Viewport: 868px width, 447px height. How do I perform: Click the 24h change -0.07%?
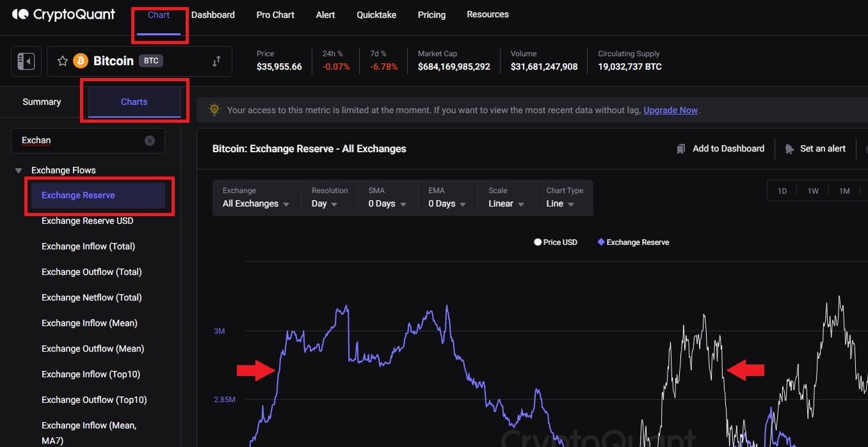click(336, 67)
